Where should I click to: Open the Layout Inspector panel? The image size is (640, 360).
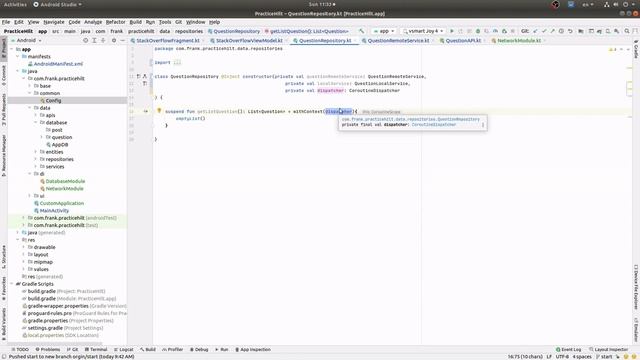[x=608, y=349]
